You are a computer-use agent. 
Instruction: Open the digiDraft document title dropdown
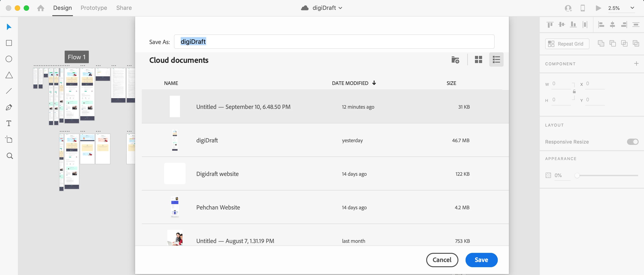point(340,8)
